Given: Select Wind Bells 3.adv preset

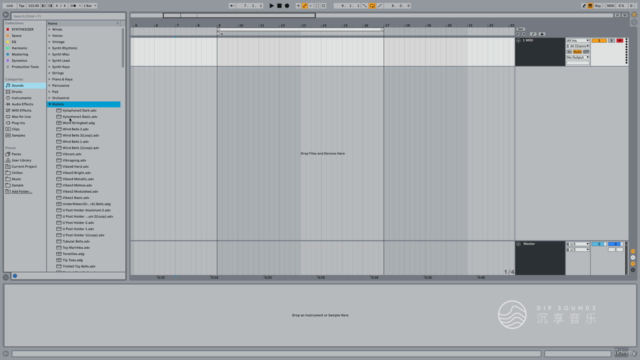Looking at the screenshot, I should (76, 129).
